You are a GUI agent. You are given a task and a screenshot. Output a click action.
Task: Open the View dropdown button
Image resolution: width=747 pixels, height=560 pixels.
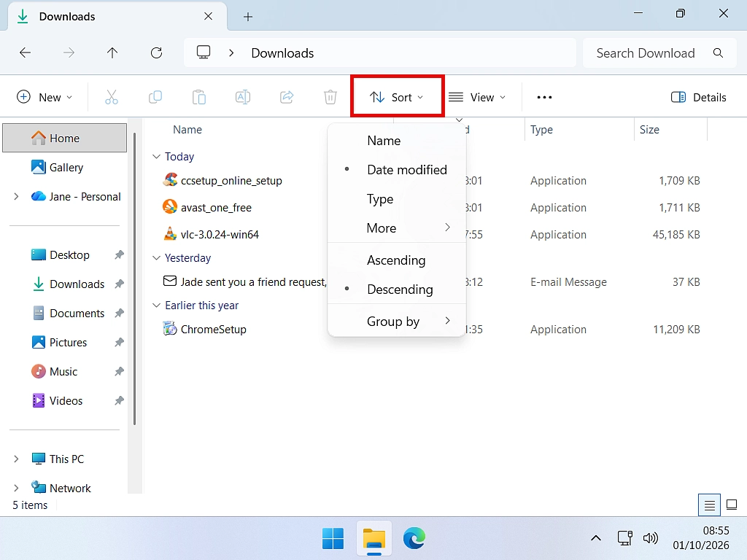477,97
